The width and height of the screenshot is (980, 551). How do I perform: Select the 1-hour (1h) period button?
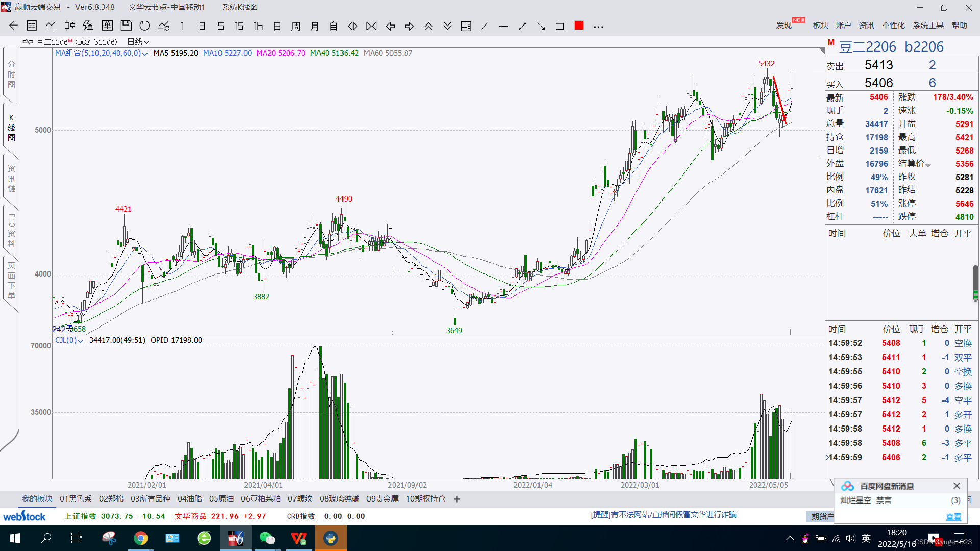pyautogui.click(x=258, y=26)
